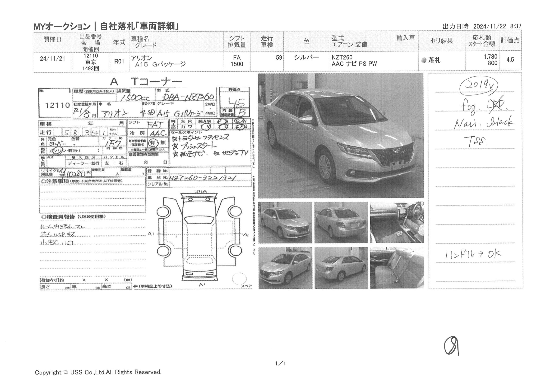Open the dashboard interior thumbnail

[x=397, y=222]
